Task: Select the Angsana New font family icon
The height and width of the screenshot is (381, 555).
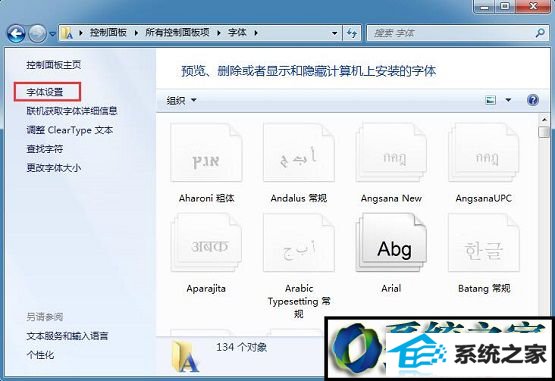Action: [x=391, y=153]
